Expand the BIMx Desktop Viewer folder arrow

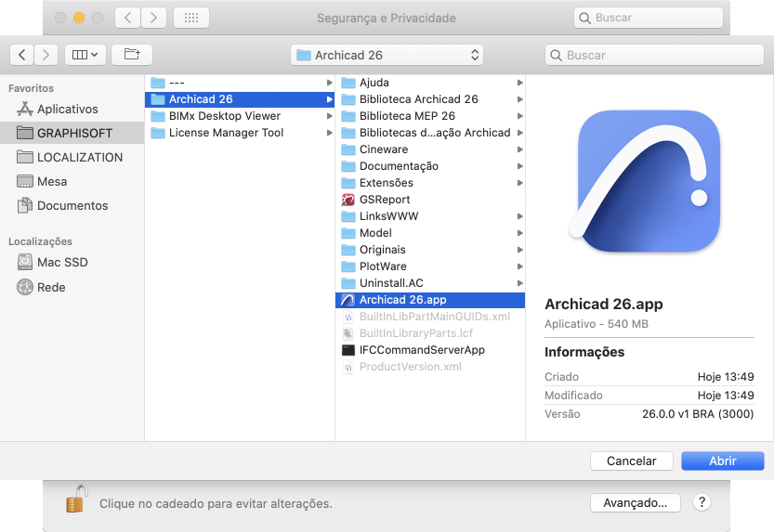(x=329, y=116)
